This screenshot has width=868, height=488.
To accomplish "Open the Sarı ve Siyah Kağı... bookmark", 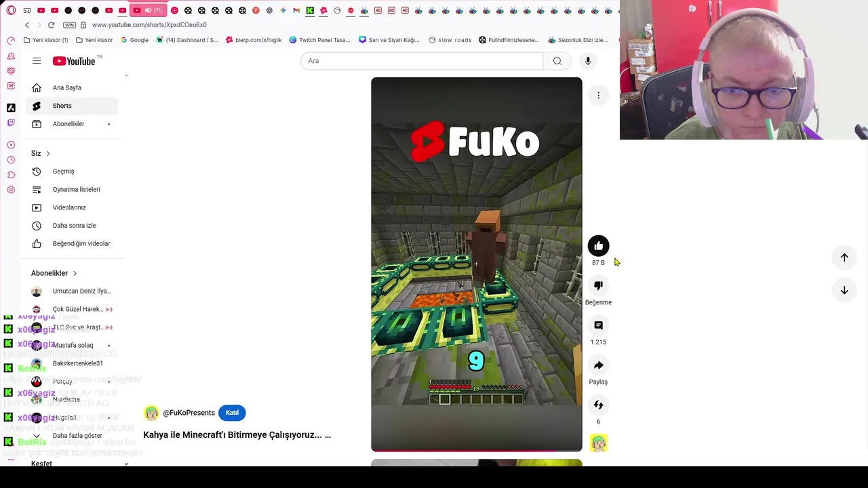I will pyautogui.click(x=389, y=40).
